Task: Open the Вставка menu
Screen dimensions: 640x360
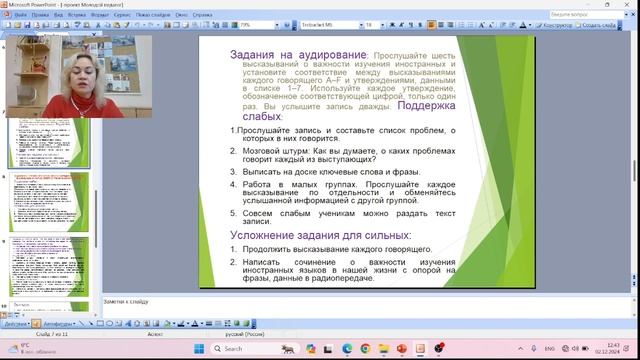Action: (x=77, y=15)
